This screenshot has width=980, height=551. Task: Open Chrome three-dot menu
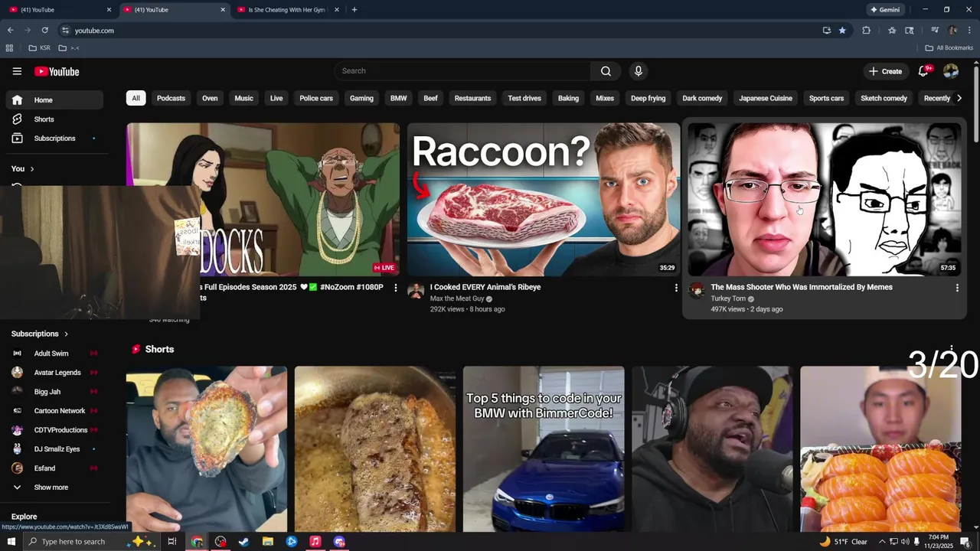pyautogui.click(x=969, y=31)
